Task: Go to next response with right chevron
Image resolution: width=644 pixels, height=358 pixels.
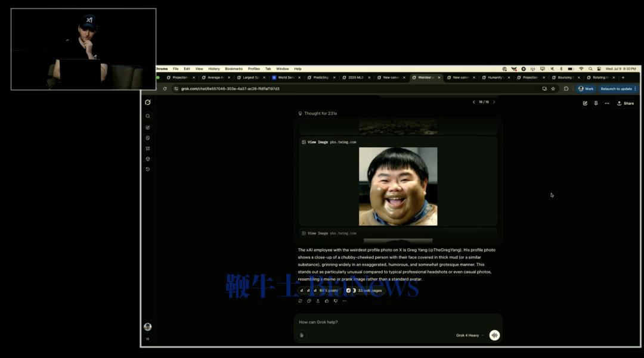Action: coord(494,102)
